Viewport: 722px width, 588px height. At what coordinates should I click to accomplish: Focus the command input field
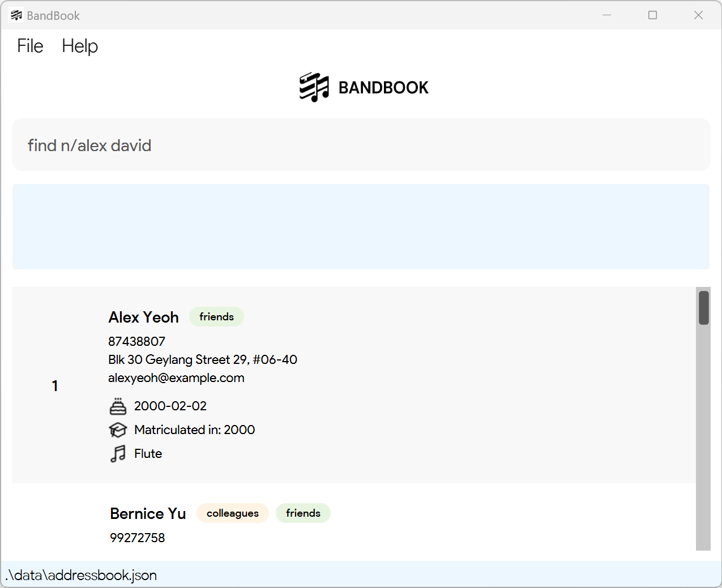coord(361,145)
